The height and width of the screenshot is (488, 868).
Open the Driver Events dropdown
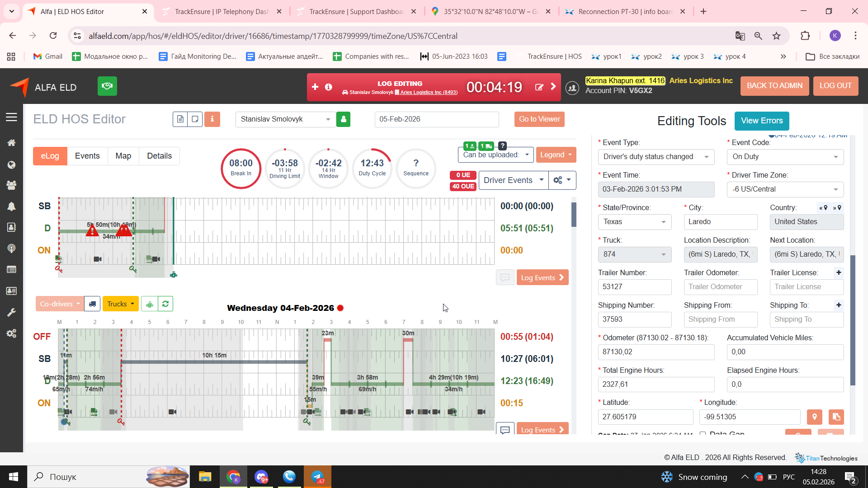click(513, 180)
